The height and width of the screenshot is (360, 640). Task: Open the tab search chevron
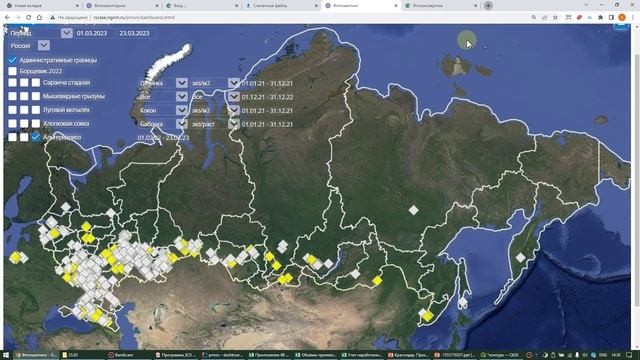(x=587, y=5)
